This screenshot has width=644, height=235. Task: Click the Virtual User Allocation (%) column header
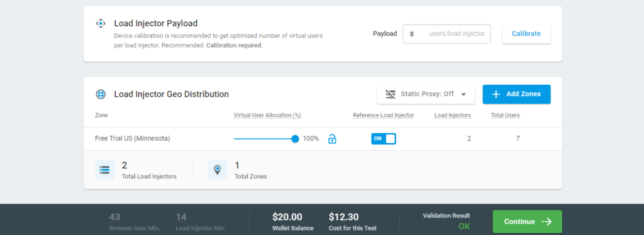click(267, 115)
